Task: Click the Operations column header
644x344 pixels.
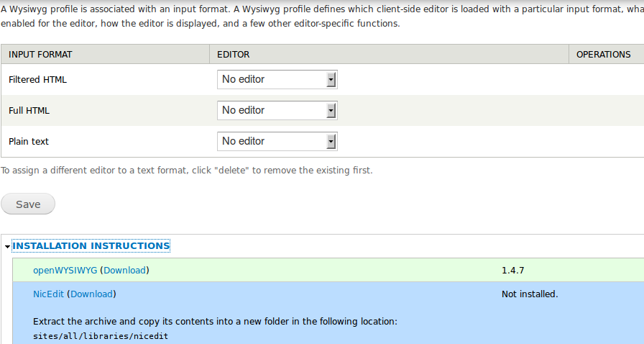Action: tap(603, 54)
